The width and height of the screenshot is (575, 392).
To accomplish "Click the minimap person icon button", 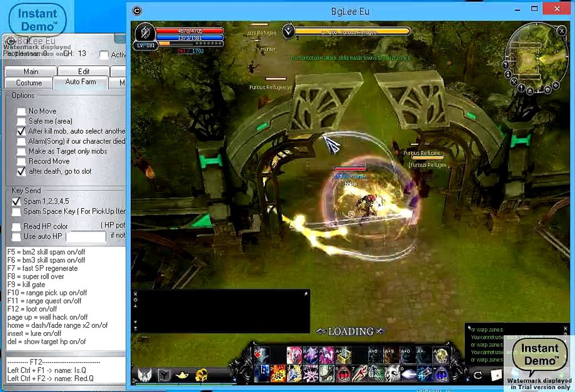I will click(509, 75).
